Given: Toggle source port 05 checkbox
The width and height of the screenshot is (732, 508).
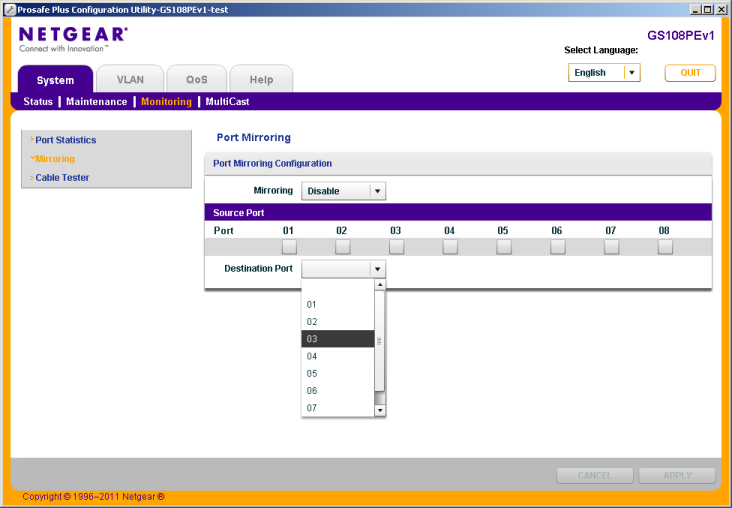Looking at the screenshot, I should pos(504,247).
